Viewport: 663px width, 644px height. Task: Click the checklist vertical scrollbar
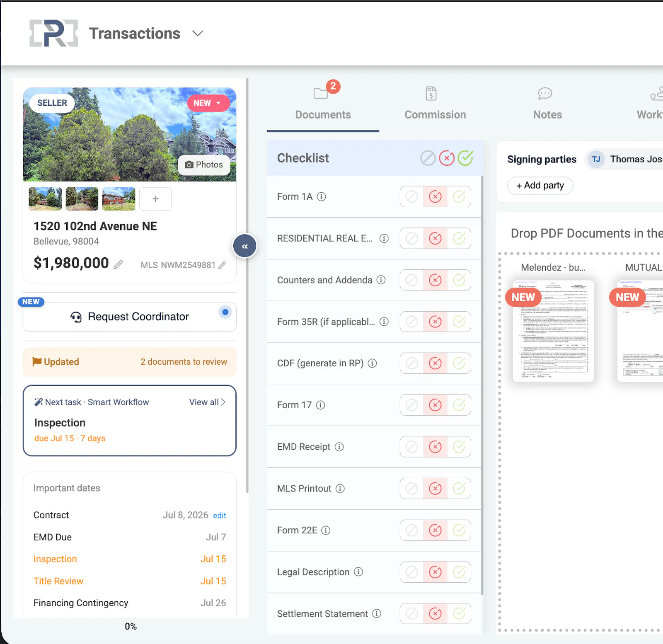(482, 385)
